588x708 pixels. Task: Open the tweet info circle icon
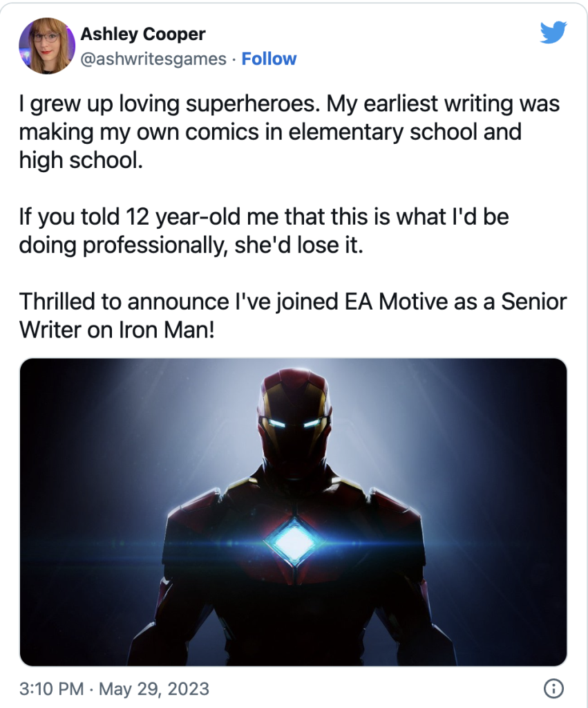pos(553,689)
